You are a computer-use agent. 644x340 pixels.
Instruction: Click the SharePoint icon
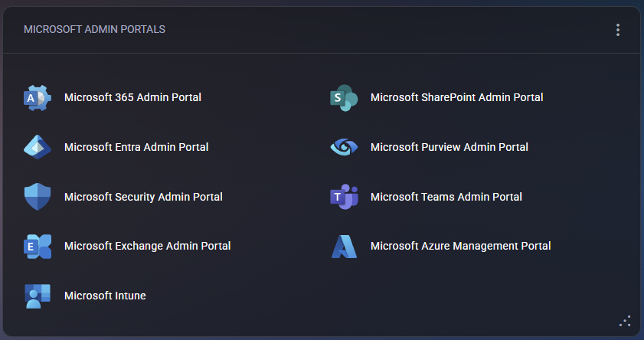coord(344,98)
